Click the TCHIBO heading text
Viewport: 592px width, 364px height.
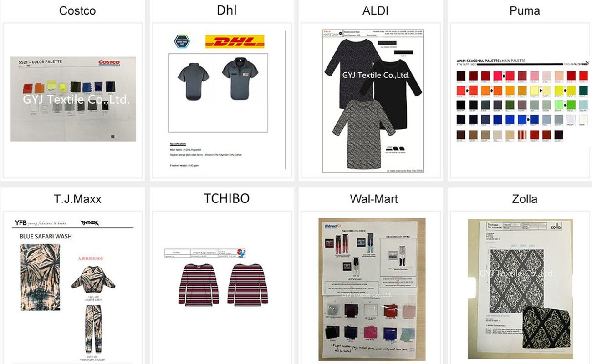(x=226, y=198)
